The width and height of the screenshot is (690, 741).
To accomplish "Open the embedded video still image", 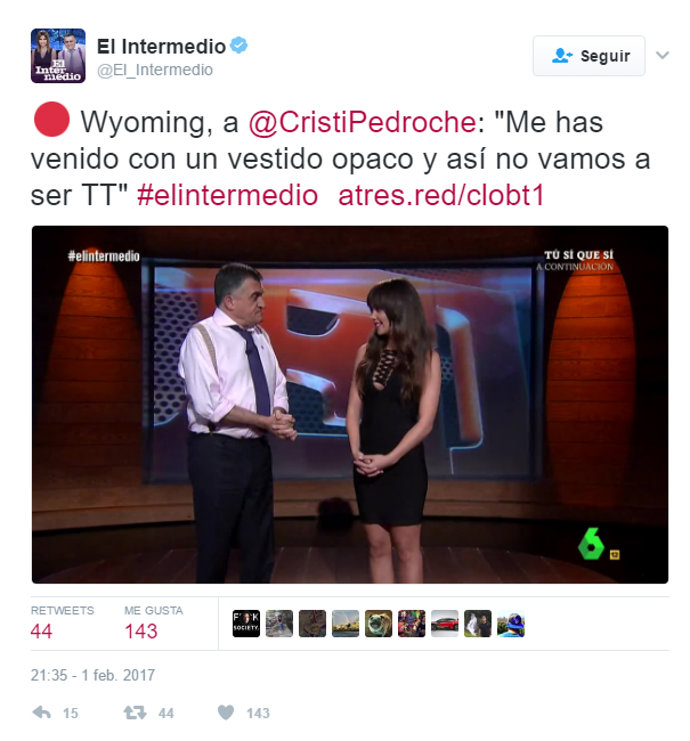I will (350, 405).
